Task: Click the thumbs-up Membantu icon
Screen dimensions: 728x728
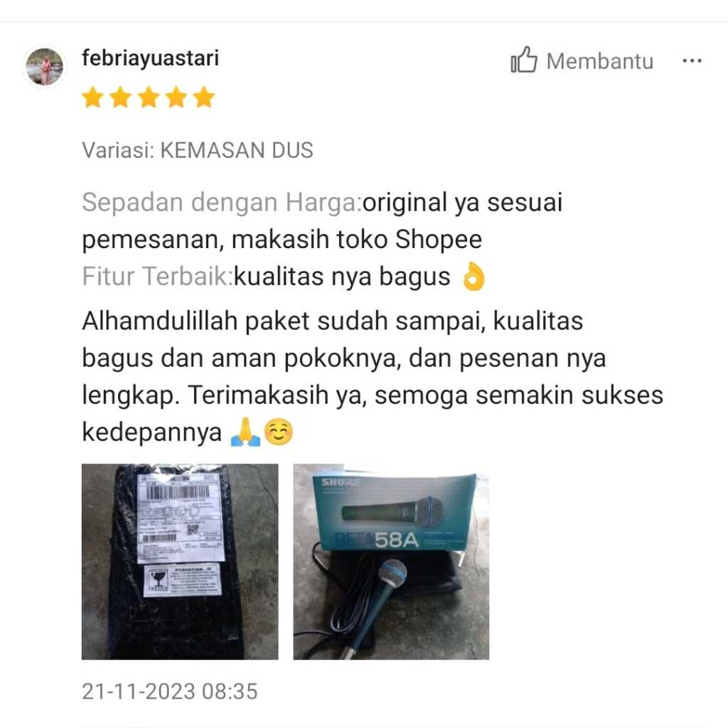Action: click(x=524, y=60)
